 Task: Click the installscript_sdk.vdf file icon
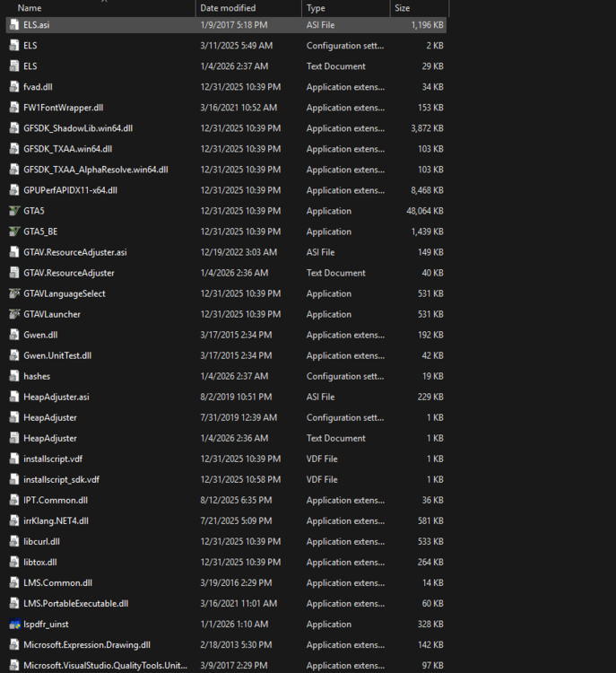14,479
